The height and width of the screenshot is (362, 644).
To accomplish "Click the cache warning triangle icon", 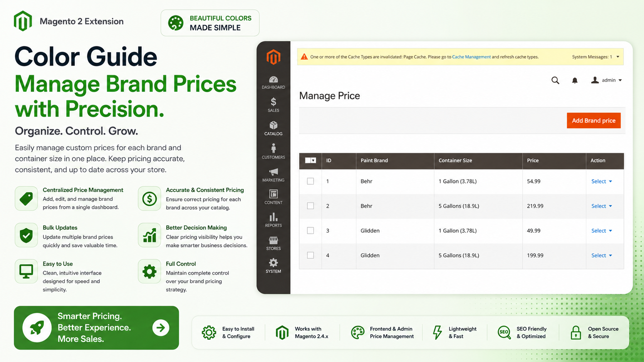I will [304, 57].
